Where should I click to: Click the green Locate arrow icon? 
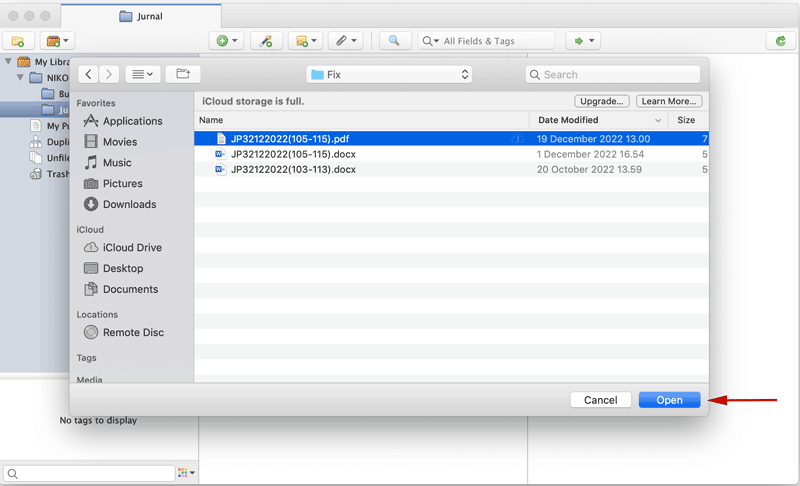(x=583, y=41)
